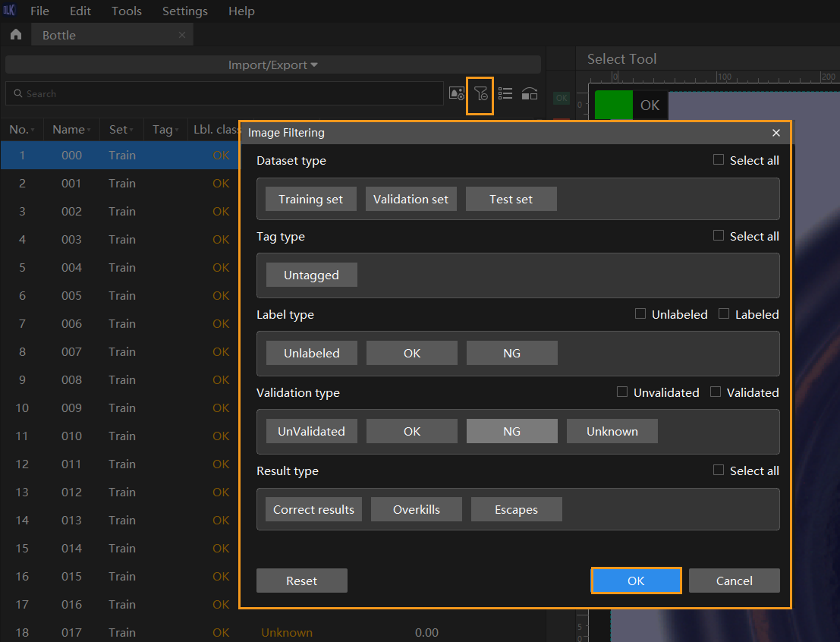
Task: Select image row 000
Action: [120, 156]
